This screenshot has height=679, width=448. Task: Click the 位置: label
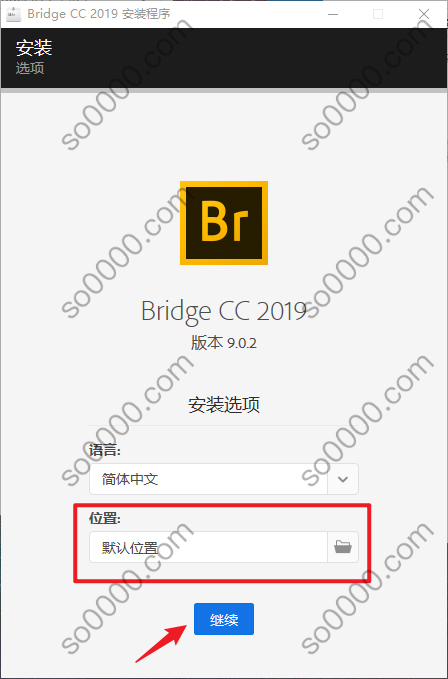pyautogui.click(x=105, y=518)
